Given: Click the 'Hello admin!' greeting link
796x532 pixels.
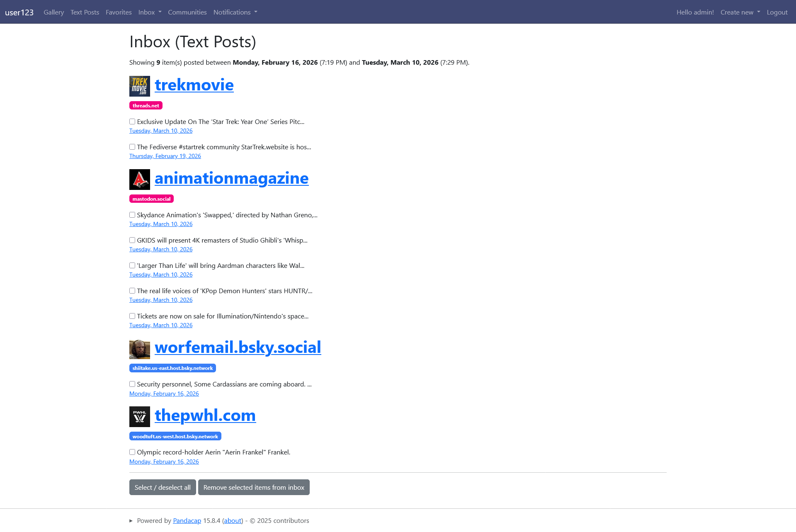Looking at the screenshot, I should [695, 12].
